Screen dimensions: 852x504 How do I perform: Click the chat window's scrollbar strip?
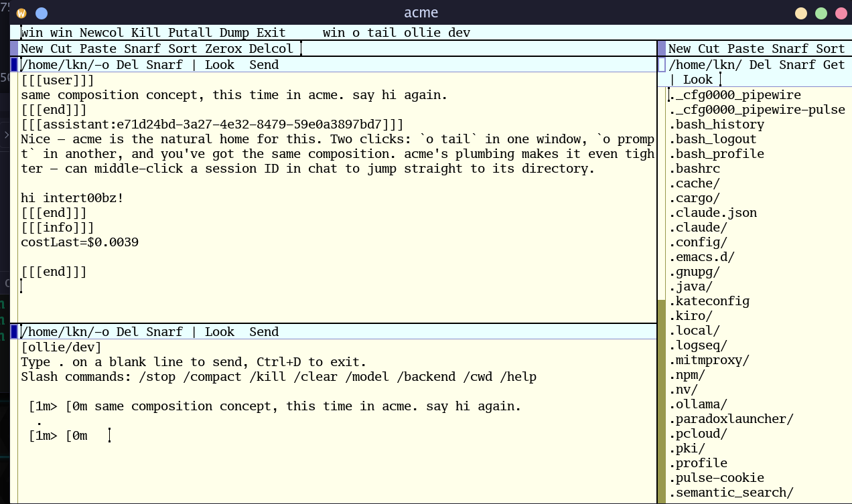click(14, 197)
